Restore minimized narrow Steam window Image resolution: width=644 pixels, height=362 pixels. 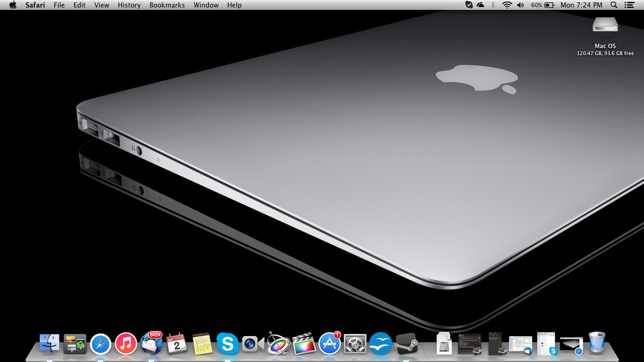pyautogui.click(x=496, y=344)
